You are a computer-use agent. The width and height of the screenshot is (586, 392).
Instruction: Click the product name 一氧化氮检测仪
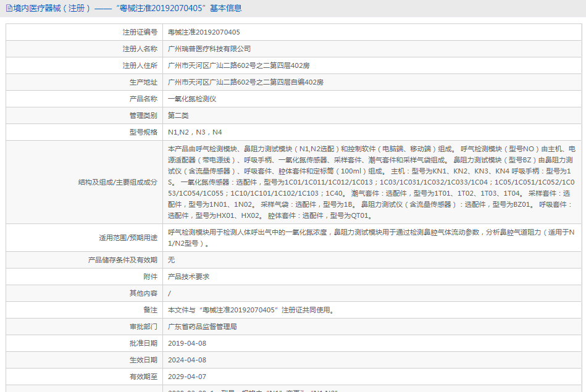[191, 99]
